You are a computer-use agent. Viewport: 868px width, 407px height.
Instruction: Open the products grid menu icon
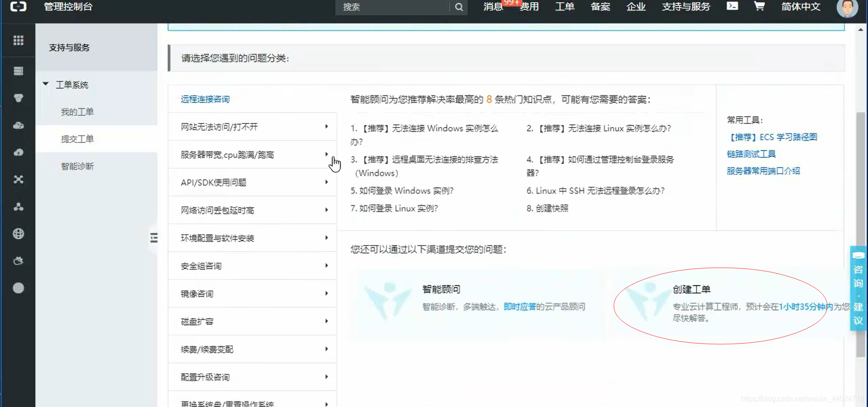(18, 41)
